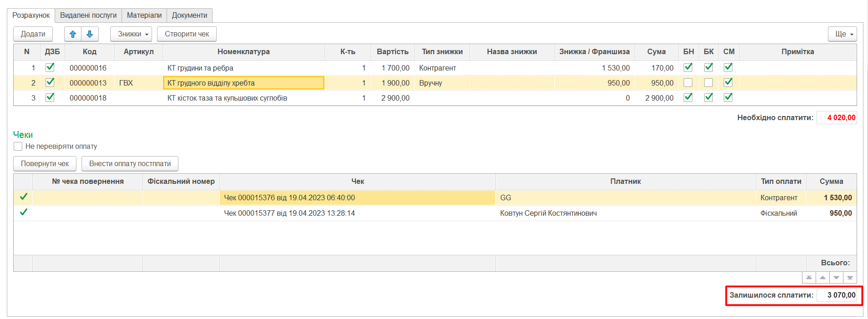
Task: Click the Залишилося сплатити amount field
Action: click(837, 295)
